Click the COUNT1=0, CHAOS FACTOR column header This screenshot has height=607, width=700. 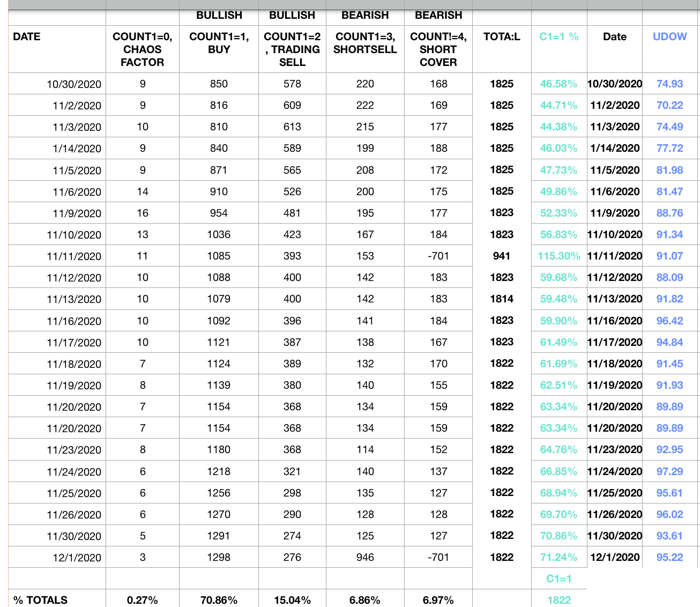coord(143,49)
